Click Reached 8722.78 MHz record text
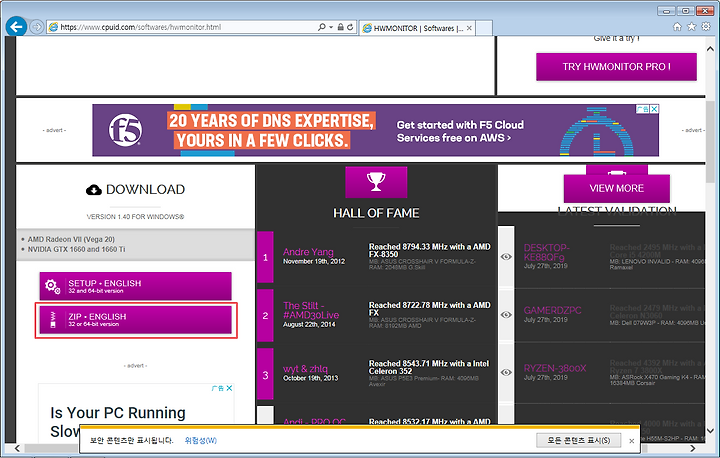This screenshot has height=458, width=720. 430,309
